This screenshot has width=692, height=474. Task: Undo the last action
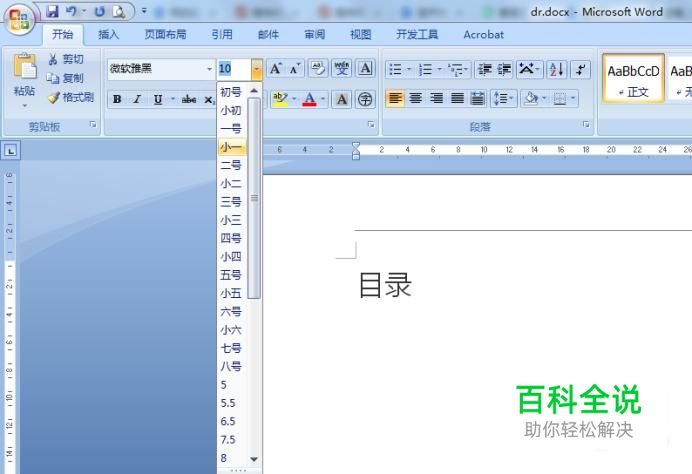pyautogui.click(x=71, y=11)
